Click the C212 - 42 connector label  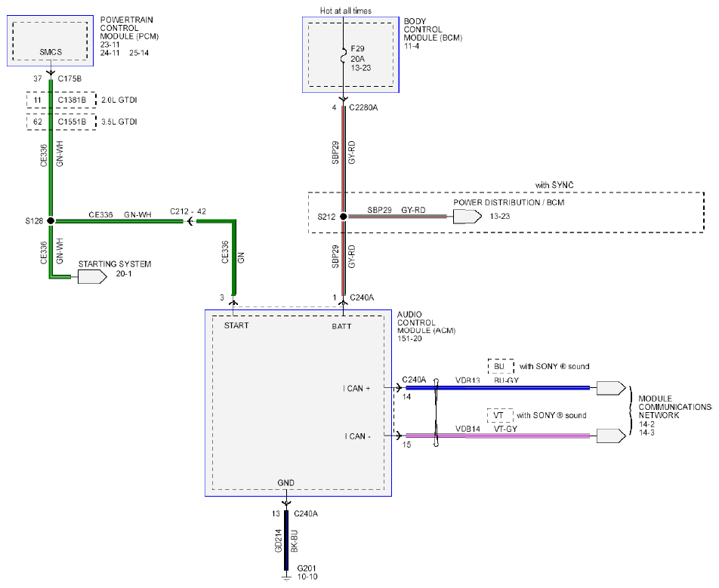(x=188, y=212)
